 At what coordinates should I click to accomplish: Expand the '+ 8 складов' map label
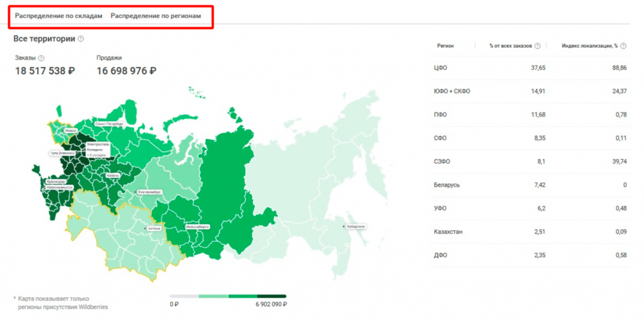coord(95,154)
